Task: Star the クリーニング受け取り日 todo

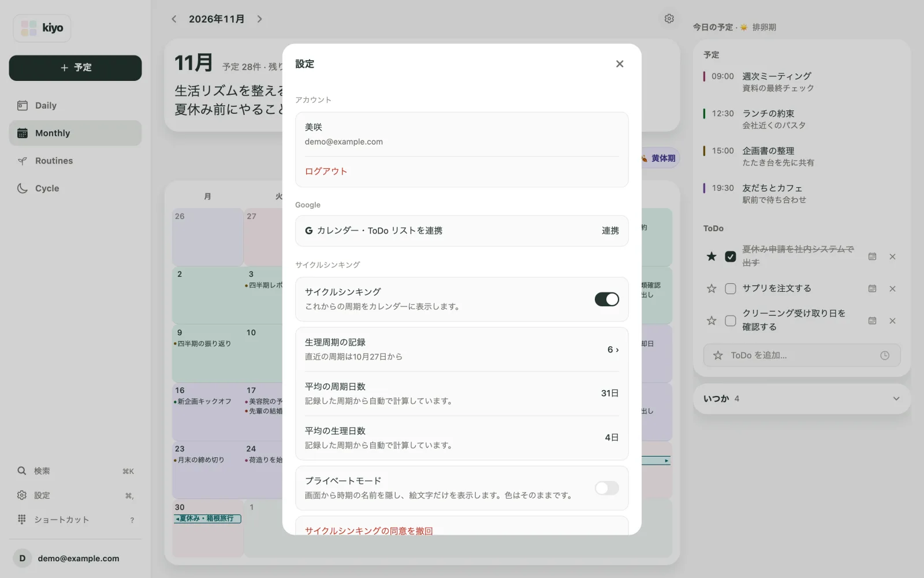Action: pyautogui.click(x=711, y=321)
